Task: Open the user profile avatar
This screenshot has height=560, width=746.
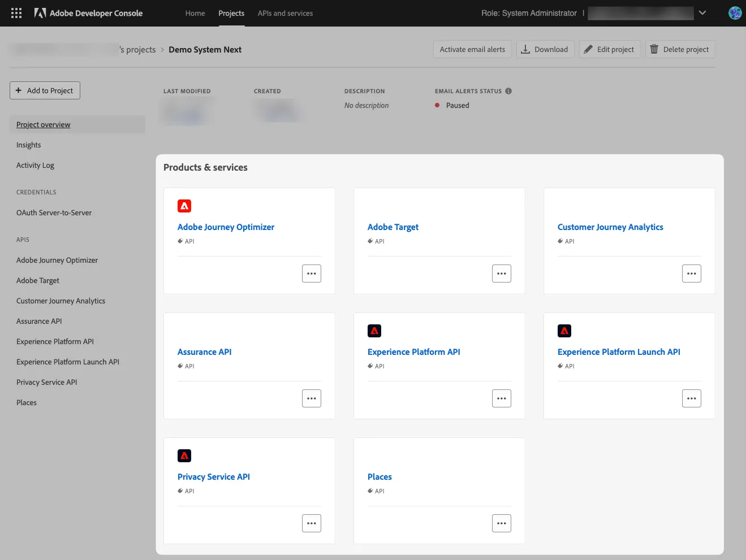Action: point(735,13)
